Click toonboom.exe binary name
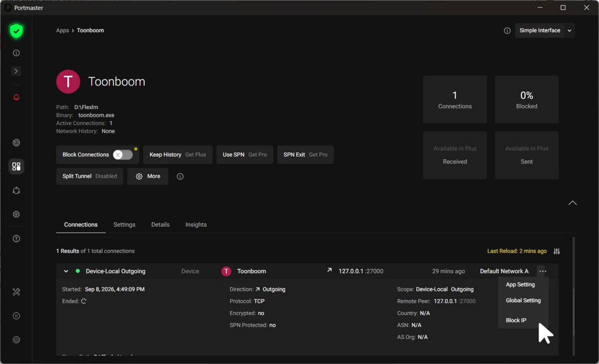 click(96, 115)
